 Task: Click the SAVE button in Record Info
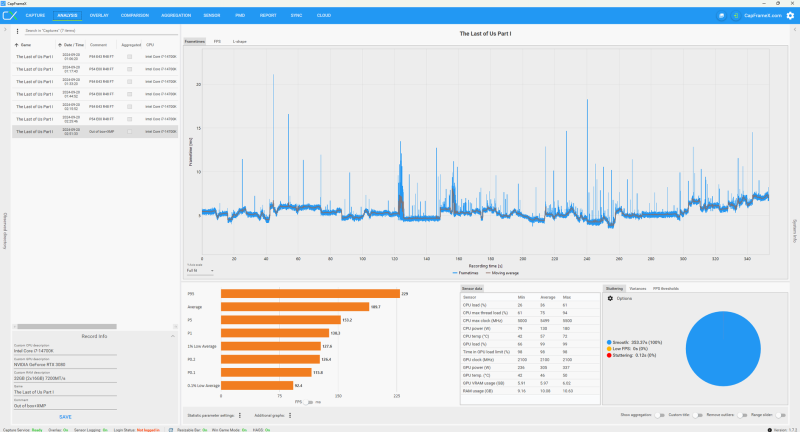click(x=65, y=417)
